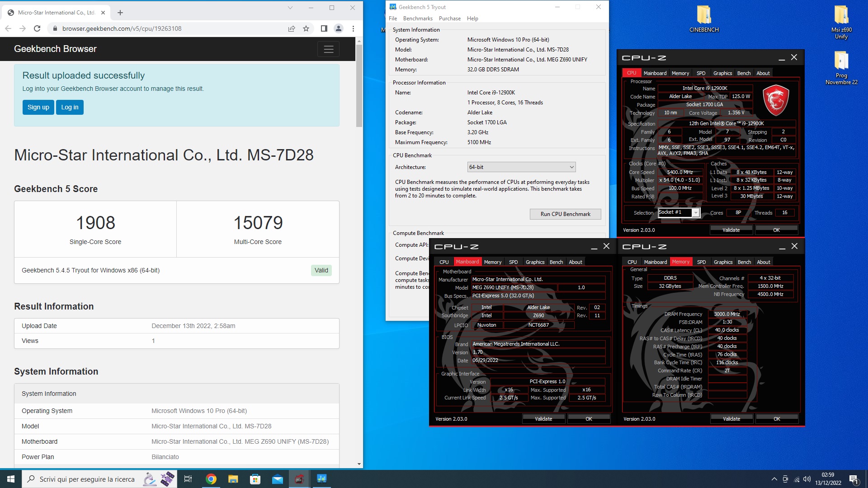Share this page via address bar icon
This screenshot has width=868, height=488.
pyautogui.click(x=292, y=28)
